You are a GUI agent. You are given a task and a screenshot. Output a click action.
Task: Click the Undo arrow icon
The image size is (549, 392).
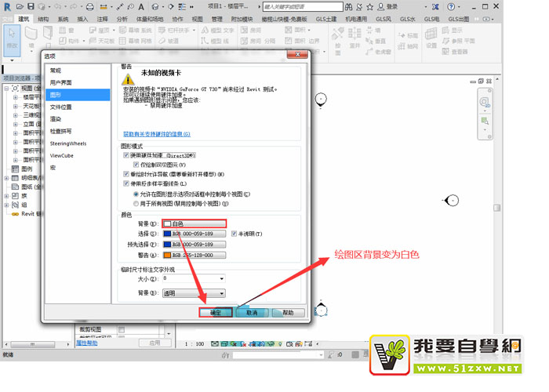[x=58, y=6]
